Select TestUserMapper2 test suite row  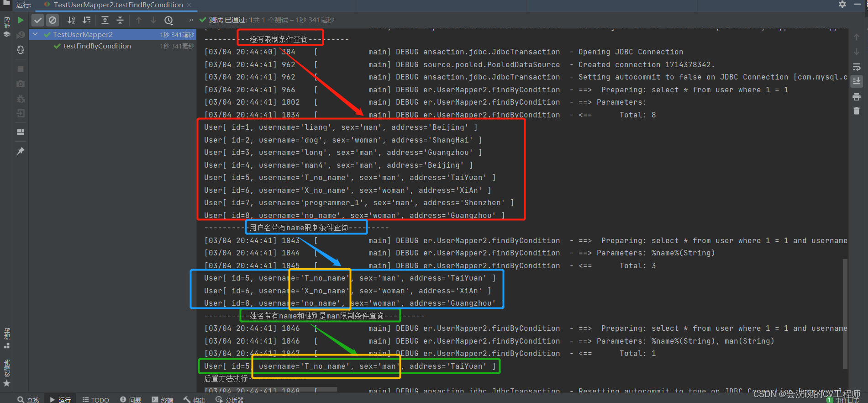pyautogui.click(x=113, y=34)
